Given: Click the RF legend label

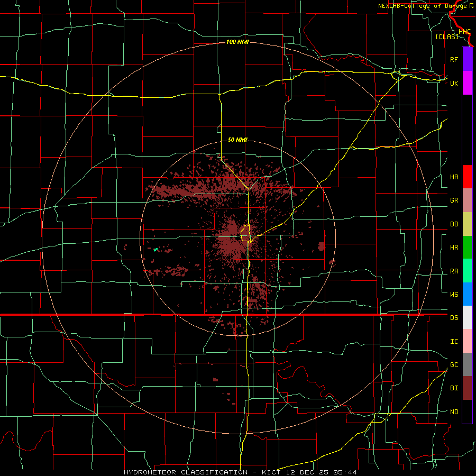Looking at the screenshot, I should [454, 59].
